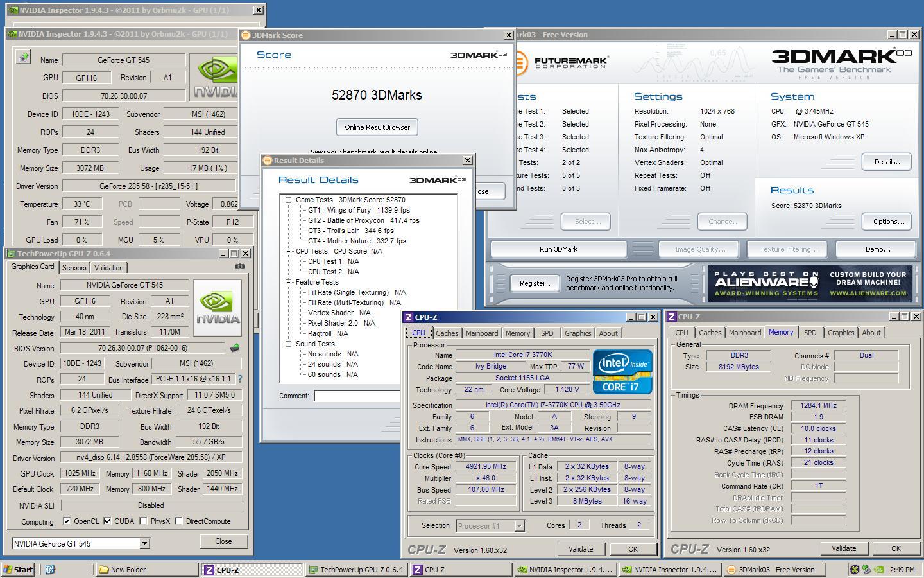
Task: Open the GPU selection dropdown in GPU-Z
Action: coord(144,543)
